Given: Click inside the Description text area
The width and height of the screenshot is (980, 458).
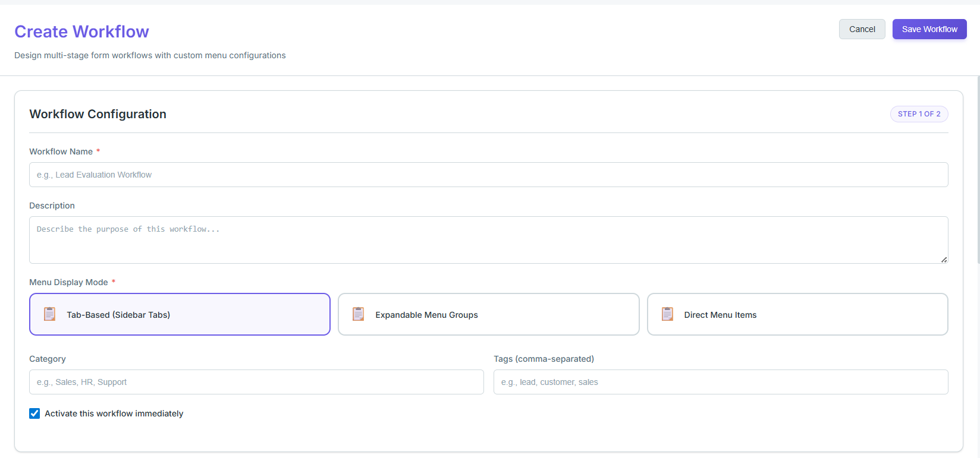Looking at the screenshot, I should [x=489, y=240].
